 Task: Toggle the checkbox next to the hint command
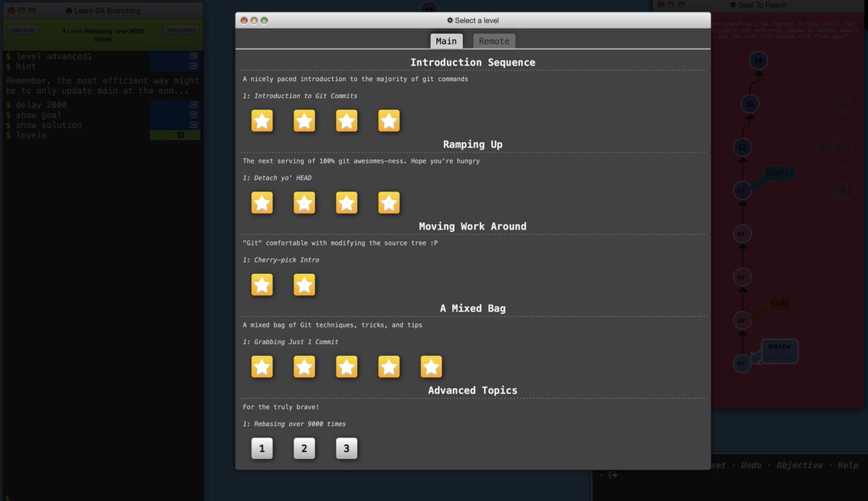(193, 66)
